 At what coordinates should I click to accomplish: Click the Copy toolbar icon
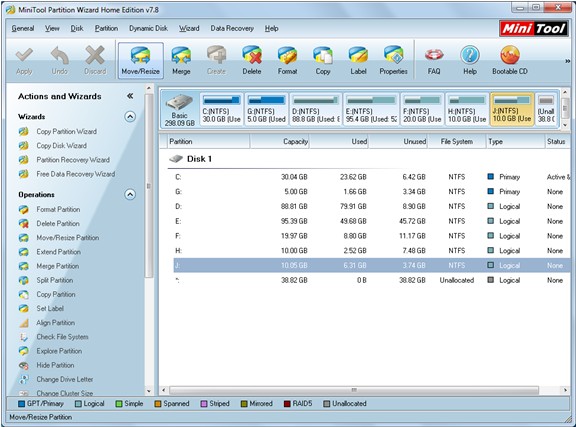pos(323,61)
